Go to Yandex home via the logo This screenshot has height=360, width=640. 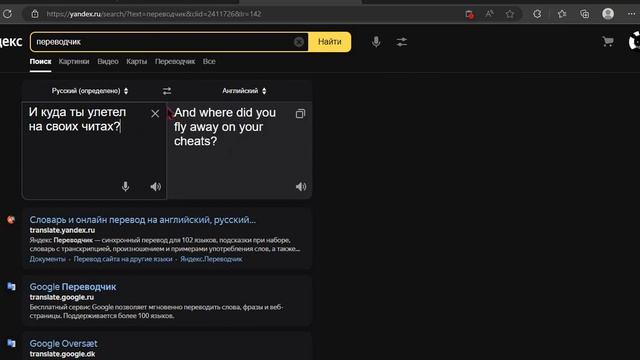tap(11, 42)
